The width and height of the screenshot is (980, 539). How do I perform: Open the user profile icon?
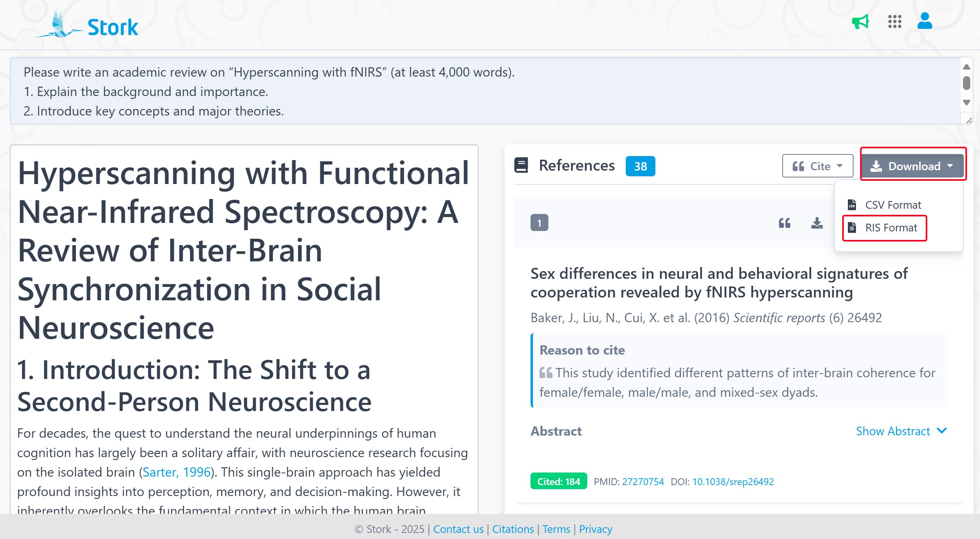pyautogui.click(x=925, y=21)
